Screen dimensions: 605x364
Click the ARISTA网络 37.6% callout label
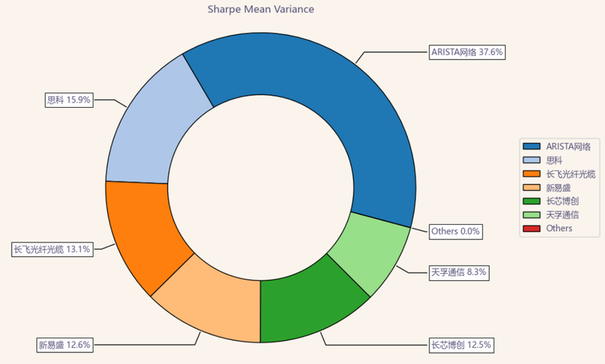click(x=467, y=52)
